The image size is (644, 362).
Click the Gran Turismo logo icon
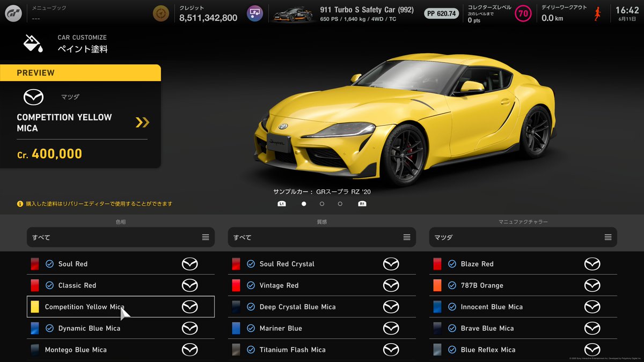pos(13,14)
